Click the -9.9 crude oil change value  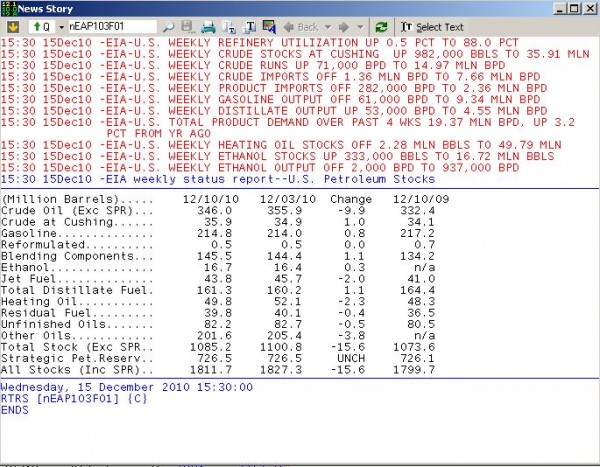coord(351,211)
